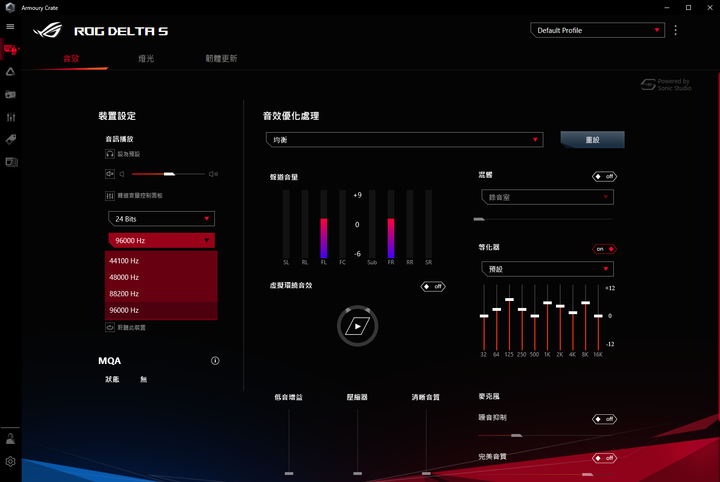Viewport: 720px width, 482px height.
Task: Open the Default Profile dropdown
Action: click(x=597, y=30)
